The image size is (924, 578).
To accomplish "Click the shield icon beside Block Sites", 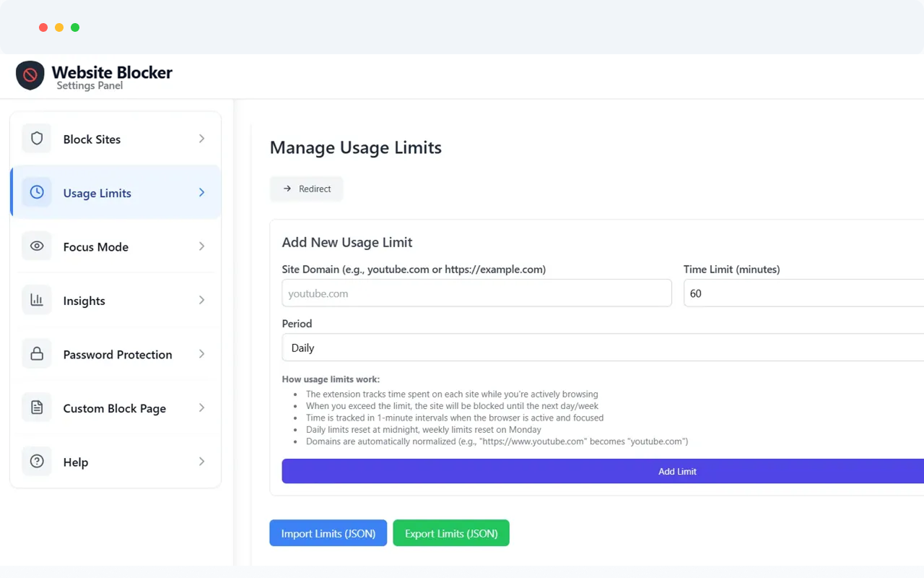I will pyautogui.click(x=37, y=139).
